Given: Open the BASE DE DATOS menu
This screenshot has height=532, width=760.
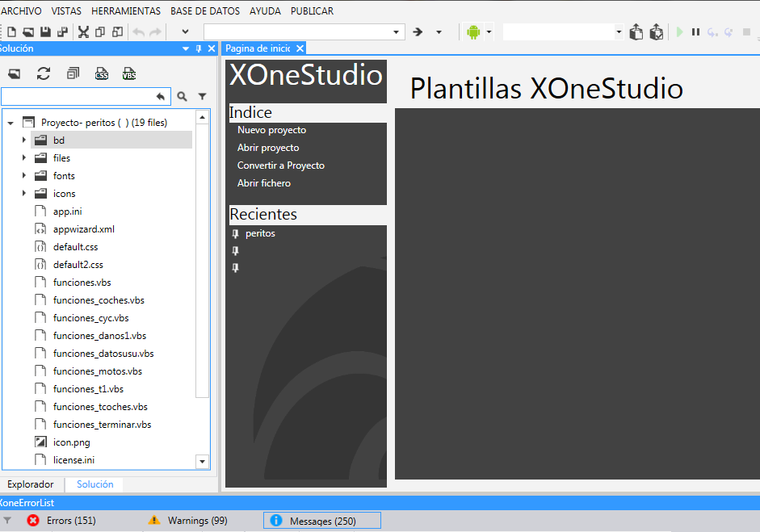Looking at the screenshot, I should [205, 10].
